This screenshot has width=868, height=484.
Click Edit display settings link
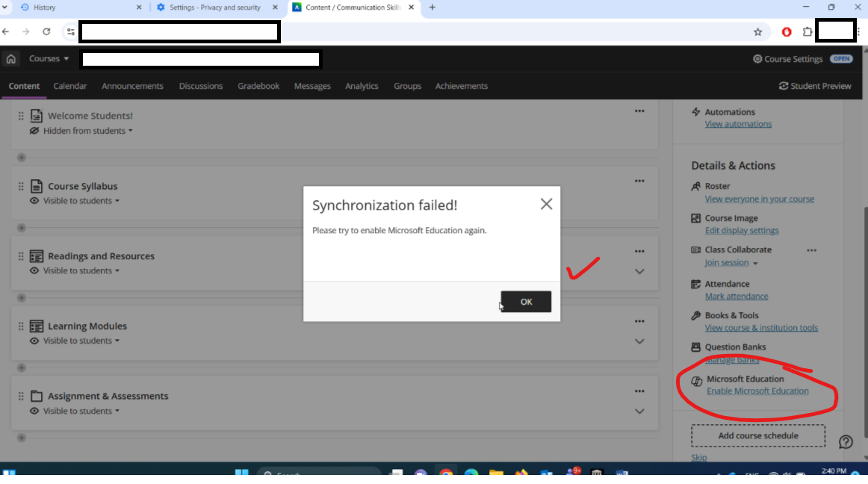742,230
